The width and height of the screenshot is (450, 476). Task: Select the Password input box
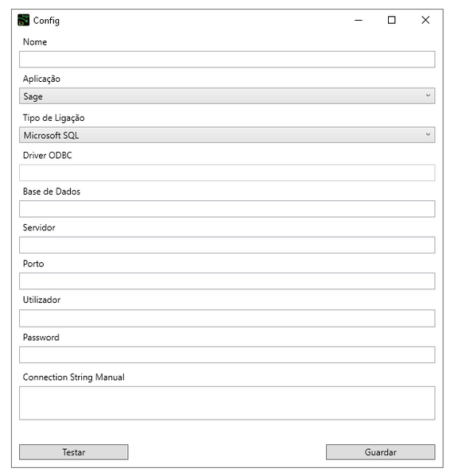pyautogui.click(x=227, y=354)
